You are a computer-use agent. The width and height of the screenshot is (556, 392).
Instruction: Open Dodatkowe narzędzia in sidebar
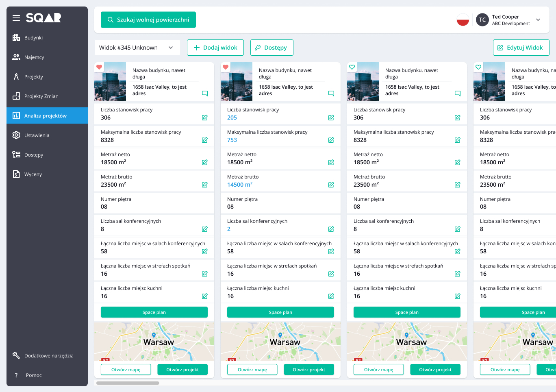point(49,355)
